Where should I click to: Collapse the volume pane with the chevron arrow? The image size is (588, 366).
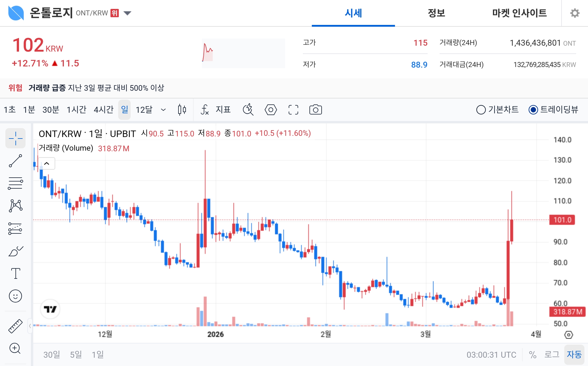click(46, 163)
